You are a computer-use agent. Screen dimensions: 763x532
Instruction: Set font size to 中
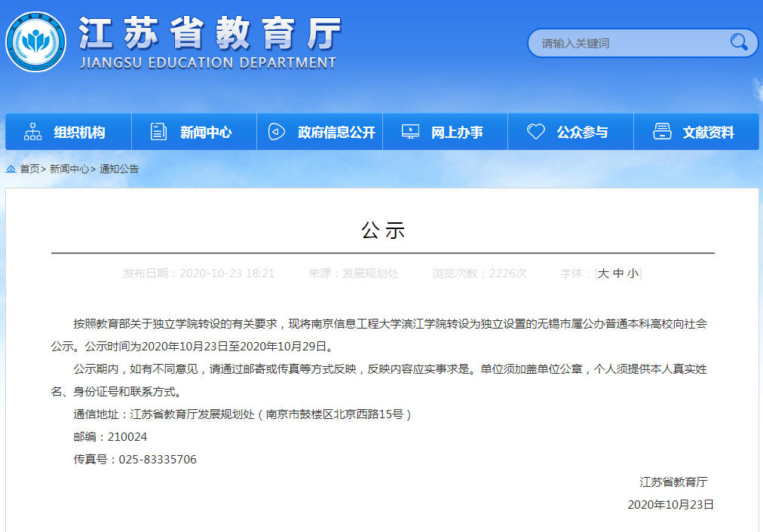pos(618,274)
